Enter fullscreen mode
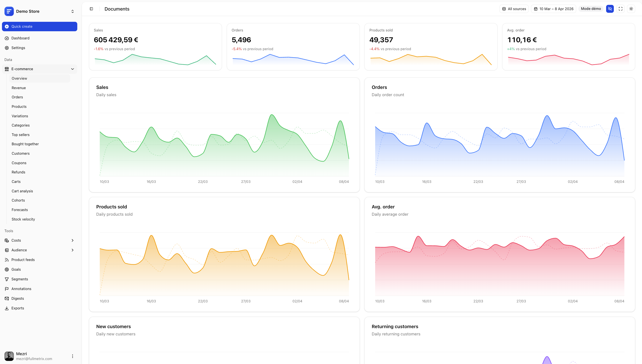Image resolution: width=642 pixels, height=364 pixels. (620, 9)
